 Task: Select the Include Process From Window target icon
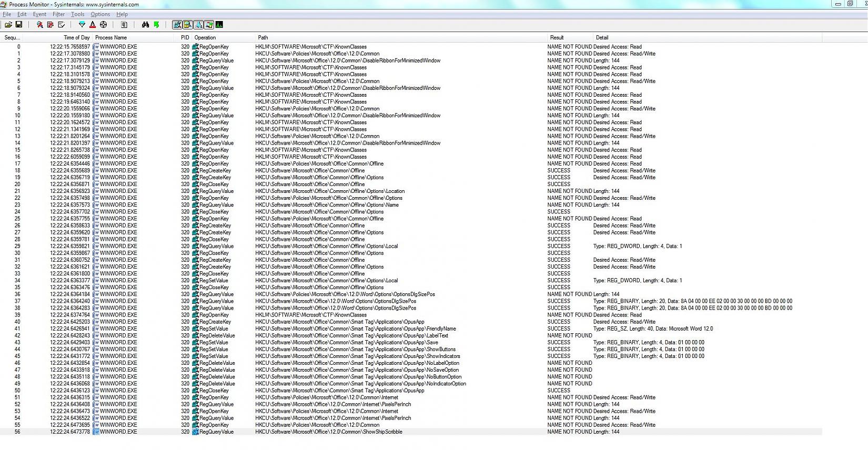pyautogui.click(x=104, y=25)
